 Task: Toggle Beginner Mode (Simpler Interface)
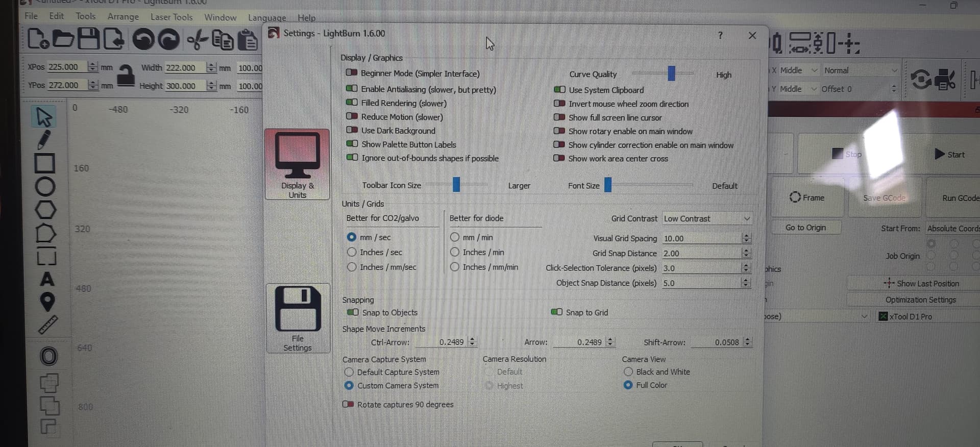click(352, 73)
